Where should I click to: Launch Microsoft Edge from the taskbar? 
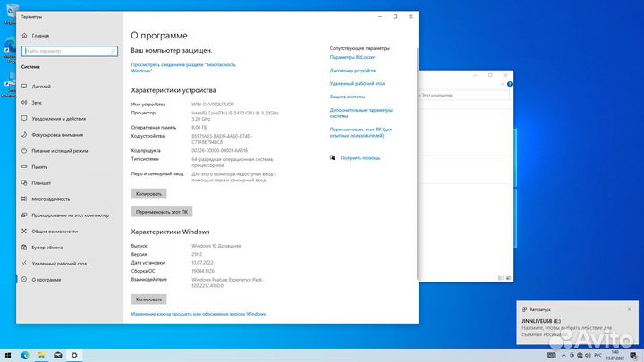coord(25,356)
